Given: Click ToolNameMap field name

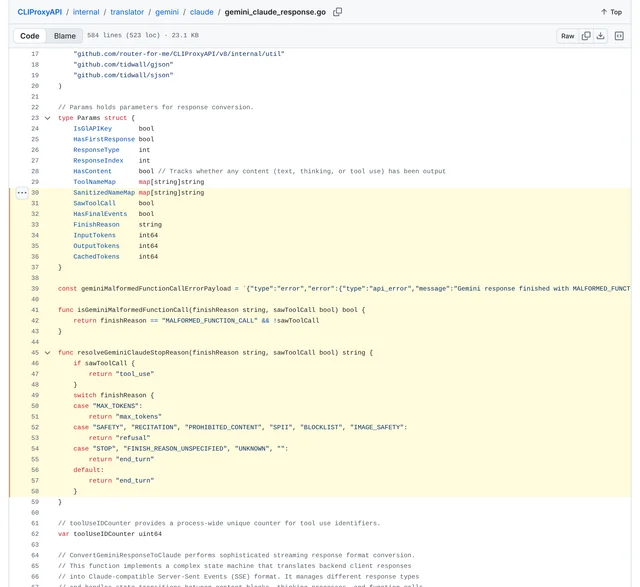Looking at the screenshot, I should [x=95, y=182].
